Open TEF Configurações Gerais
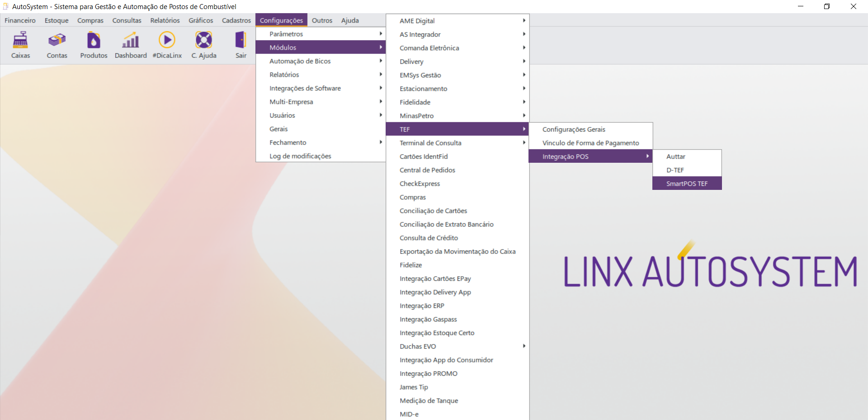 591,129
